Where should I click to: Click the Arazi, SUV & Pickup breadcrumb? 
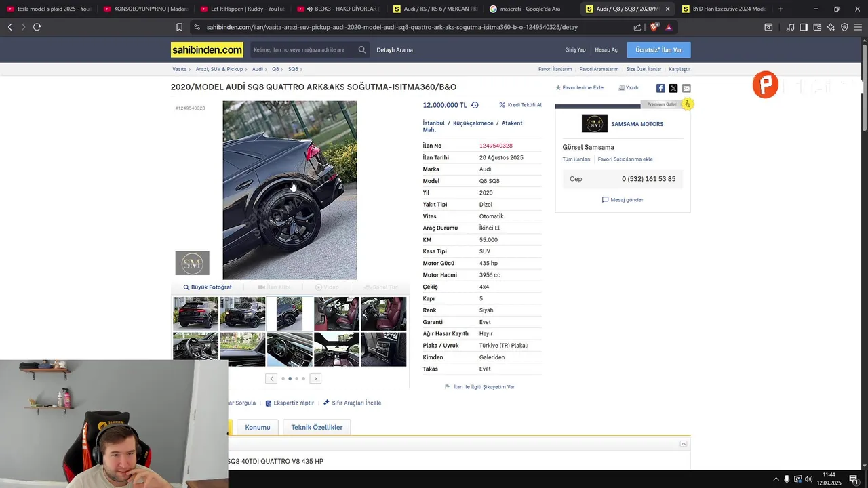pos(219,69)
